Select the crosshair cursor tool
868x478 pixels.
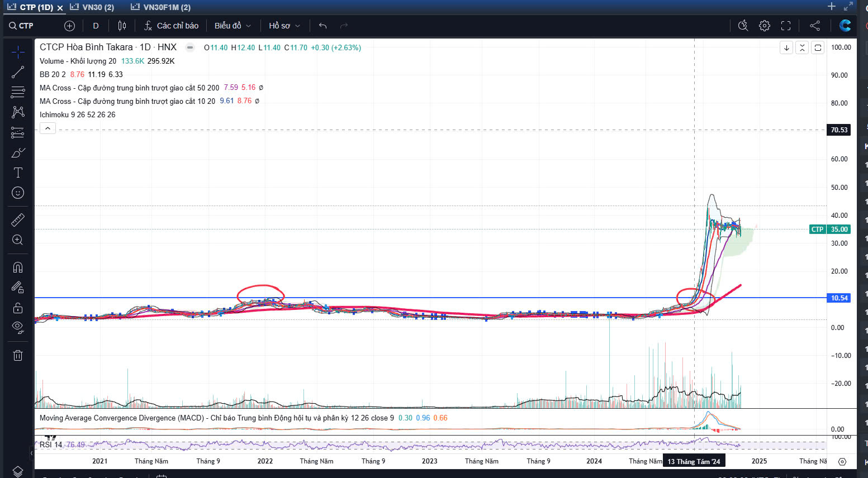click(18, 52)
